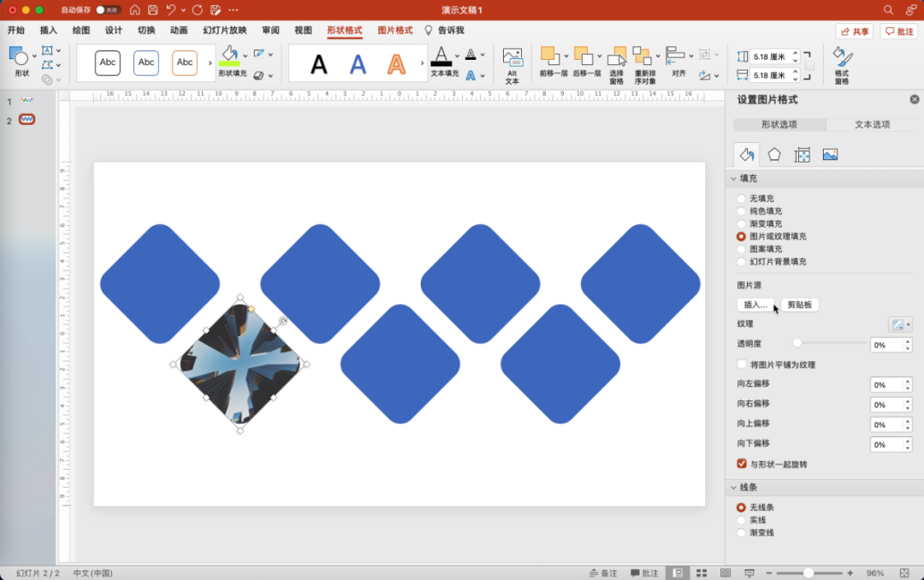The image size is (924, 580).
Task: Click the Redo icon in title bar
Action: pyautogui.click(x=198, y=10)
